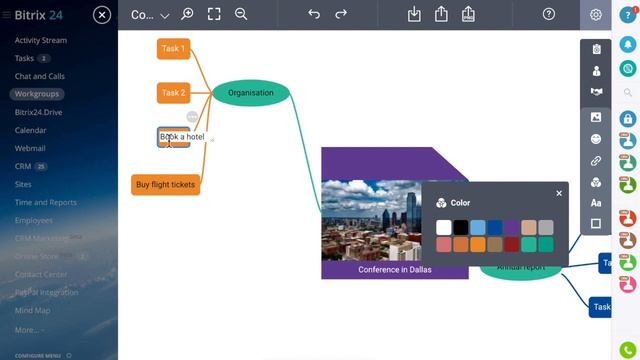Click the export share icon

click(x=441, y=14)
